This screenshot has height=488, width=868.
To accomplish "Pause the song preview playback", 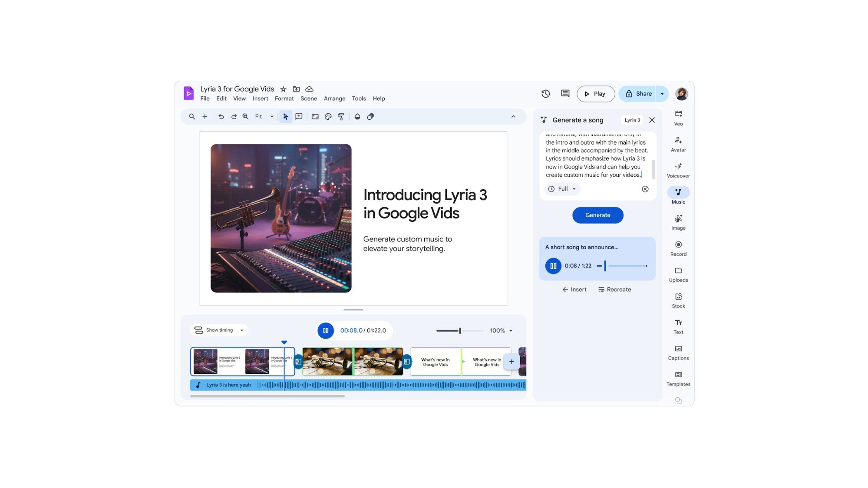I will [x=553, y=265].
